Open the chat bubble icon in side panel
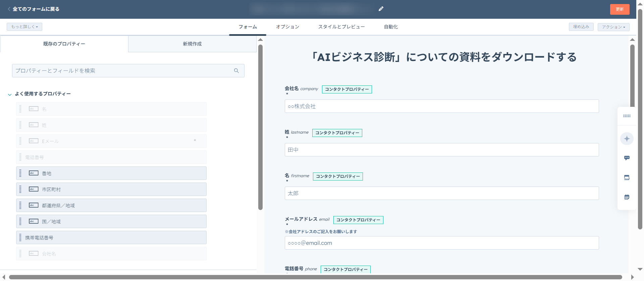 coord(627,158)
